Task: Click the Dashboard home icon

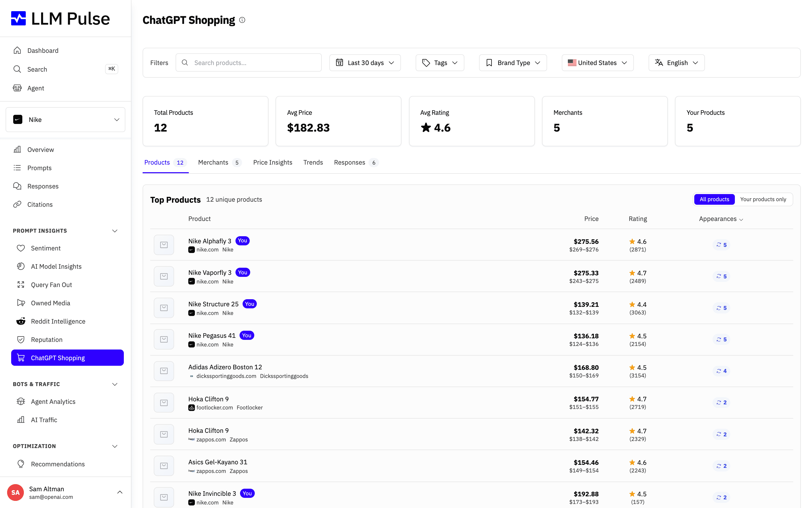Action: tap(18, 50)
